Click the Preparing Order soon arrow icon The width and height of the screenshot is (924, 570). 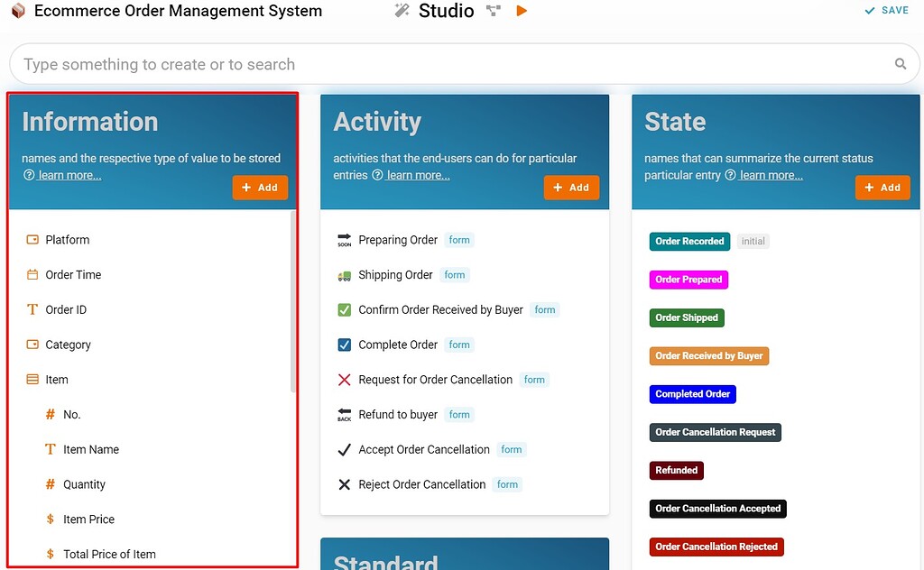344,240
